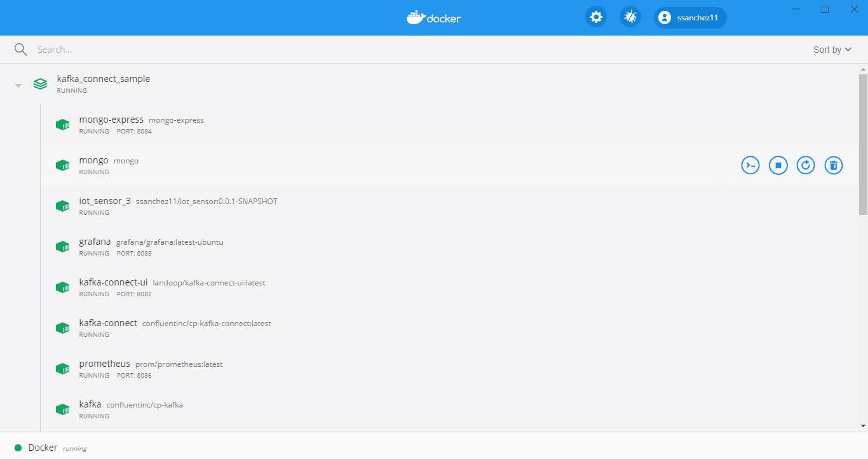
Task: Click image name confluentinc/cp-kafka
Action: 145,405
